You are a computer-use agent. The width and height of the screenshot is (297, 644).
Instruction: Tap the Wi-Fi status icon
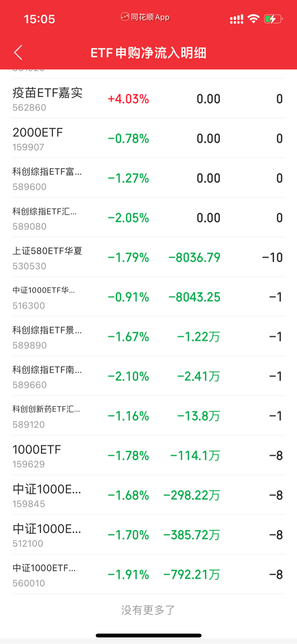click(253, 19)
